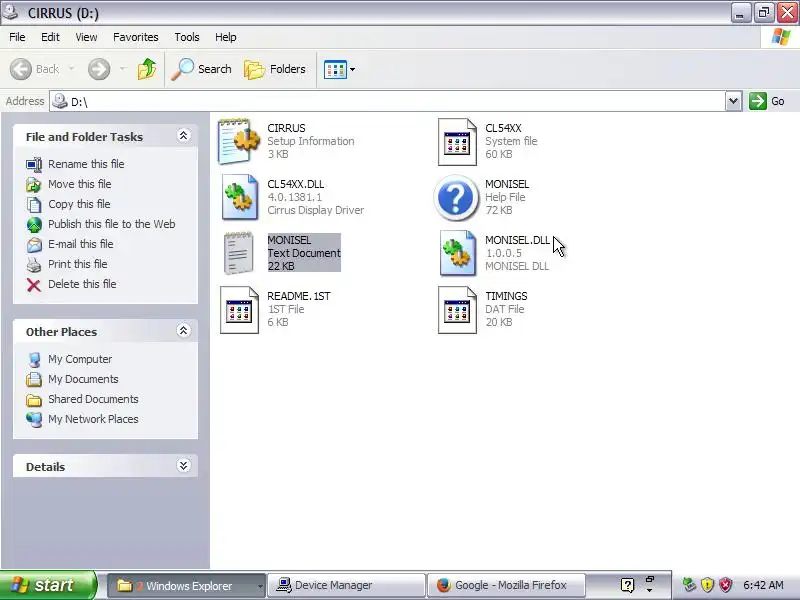Open the Favorites menu
The width and height of the screenshot is (800, 600).
136,37
